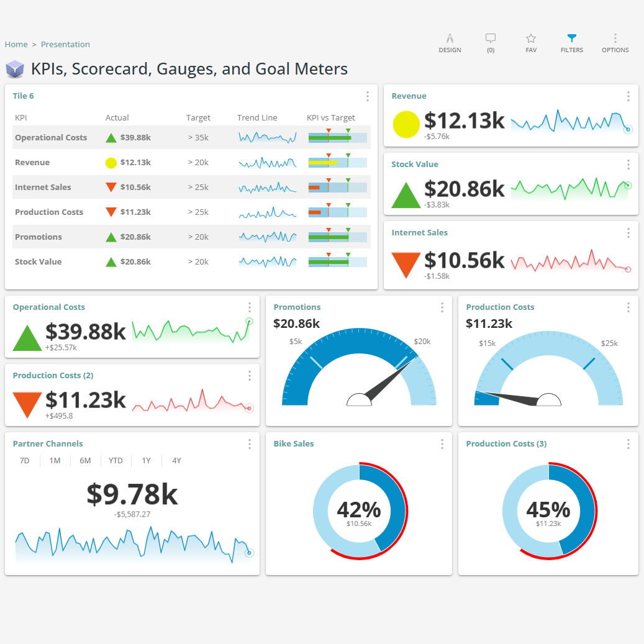Select the YTD time range

pyautogui.click(x=116, y=461)
